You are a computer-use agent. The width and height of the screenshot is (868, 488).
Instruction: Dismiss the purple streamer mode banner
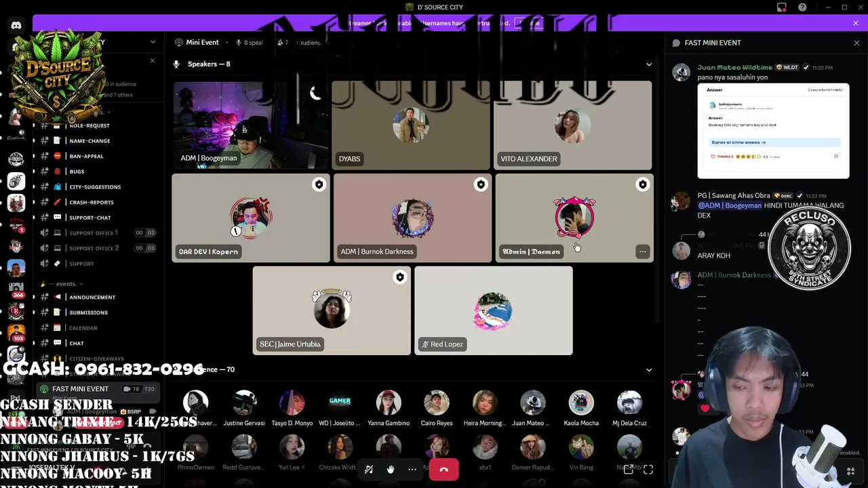pyautogui.click(x=856, y=23)
